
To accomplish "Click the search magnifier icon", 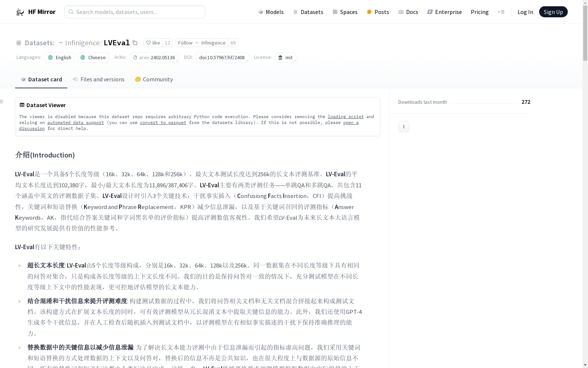I will (71, 12).
